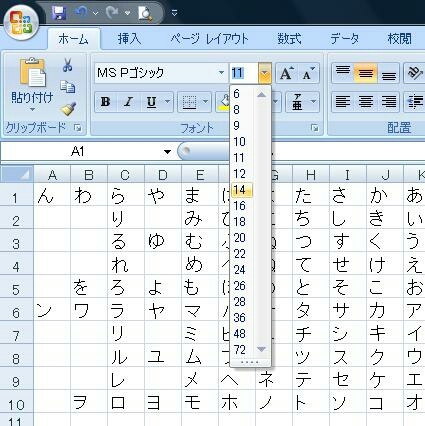Switch to ホーム ribbon tab
Image resolution: width=425 pixels, height=426 pixels.
click(73, 39)
